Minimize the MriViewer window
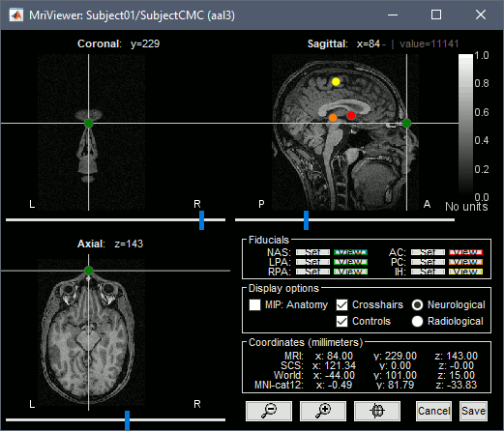The width and height of the screenshot is (504, 431). (x=393, y=14)
